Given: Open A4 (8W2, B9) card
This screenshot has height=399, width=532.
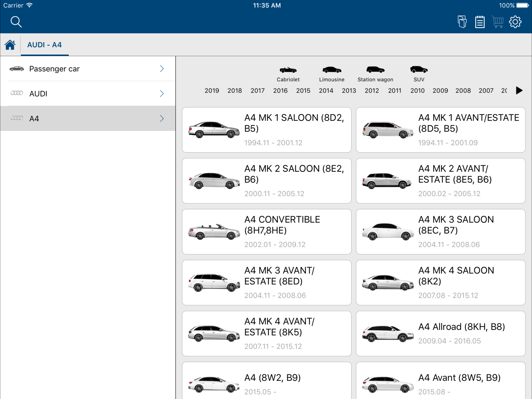Looking at the screenshot, I should tap(266, 380).
